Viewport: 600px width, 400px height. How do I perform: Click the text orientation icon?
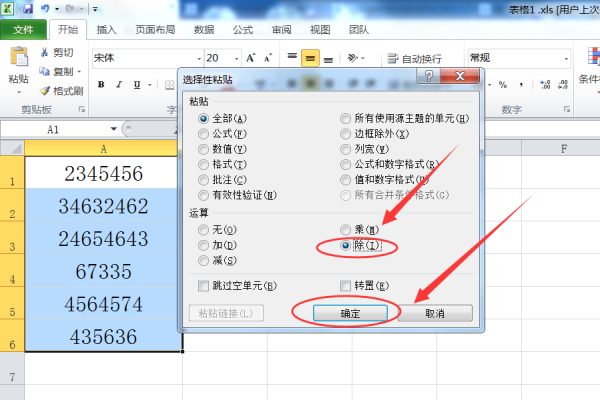point(352,58)
